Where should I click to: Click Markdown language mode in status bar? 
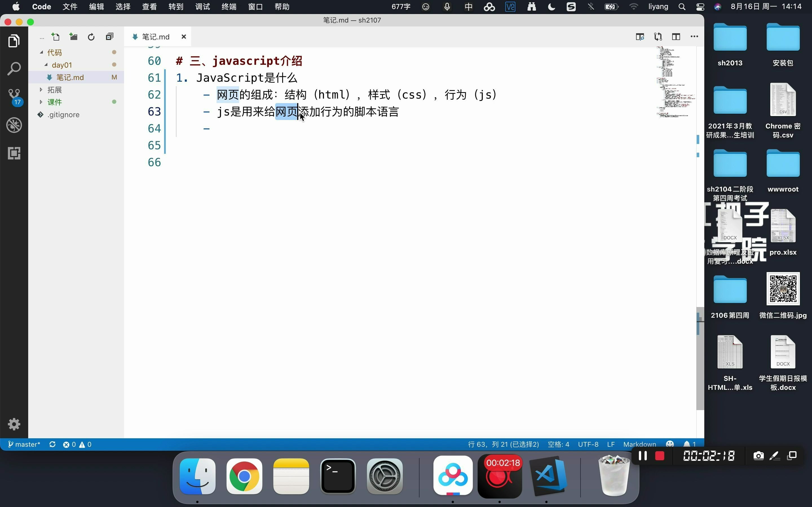[x=639, y=444]
